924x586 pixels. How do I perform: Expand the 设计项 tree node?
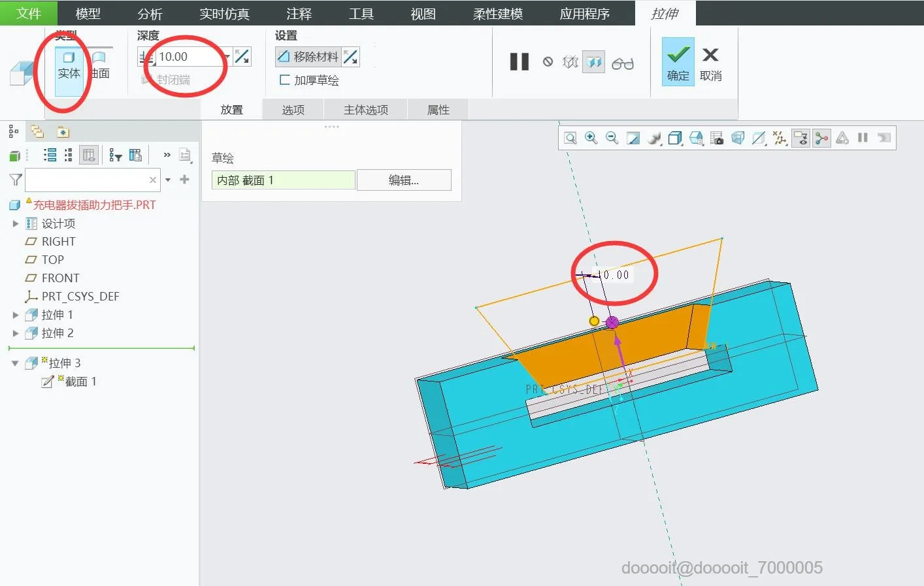[16, 223]
